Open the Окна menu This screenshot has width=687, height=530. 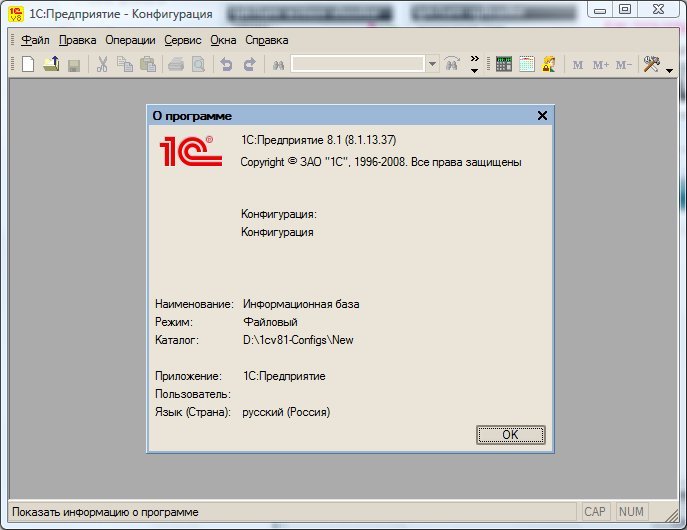(223, 40)
